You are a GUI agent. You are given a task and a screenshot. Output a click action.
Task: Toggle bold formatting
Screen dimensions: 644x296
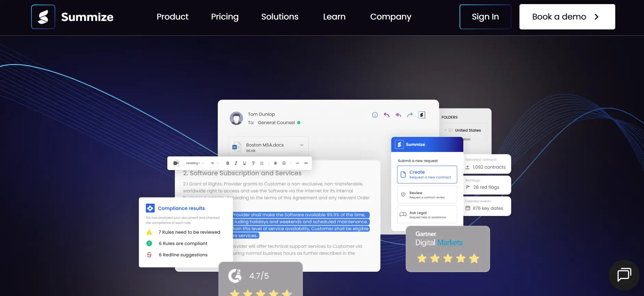click(x=228, y=163)
